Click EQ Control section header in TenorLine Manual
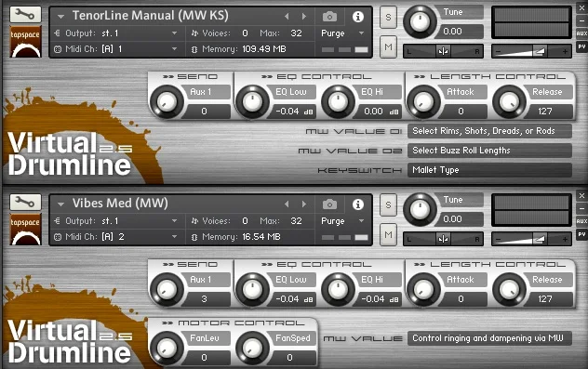 (316, 77)
